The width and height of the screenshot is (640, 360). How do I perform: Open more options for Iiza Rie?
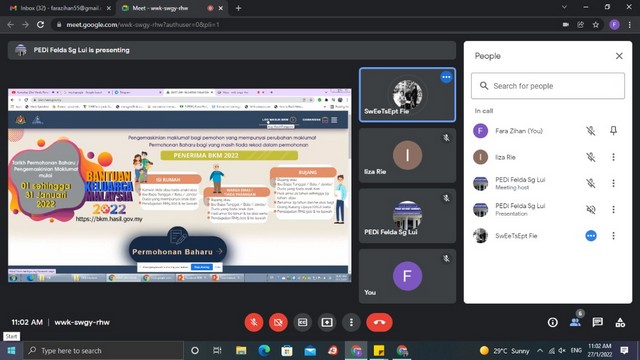click(x=613, y=157)
